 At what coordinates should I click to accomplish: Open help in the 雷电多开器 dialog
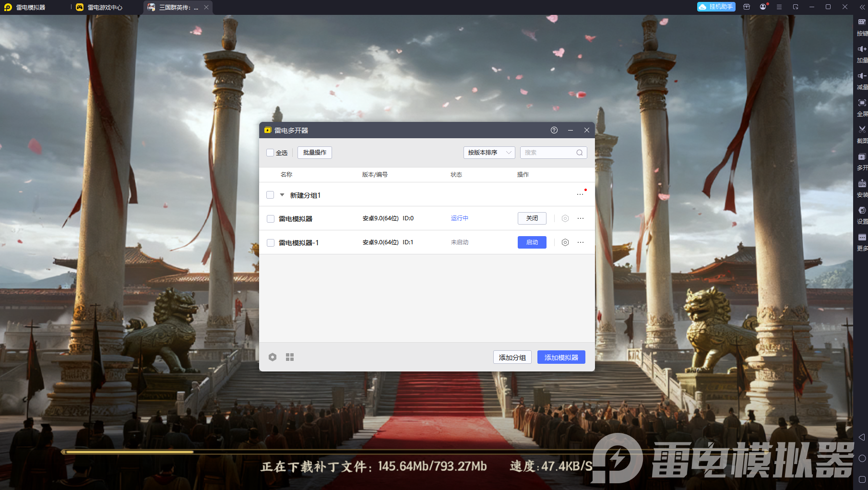[554, 130]
